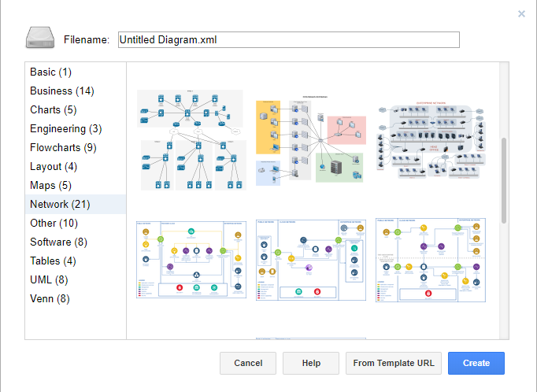Open the UML (8) template list
The height and width of the screenshot is (392, 537).
pos(49,280)
